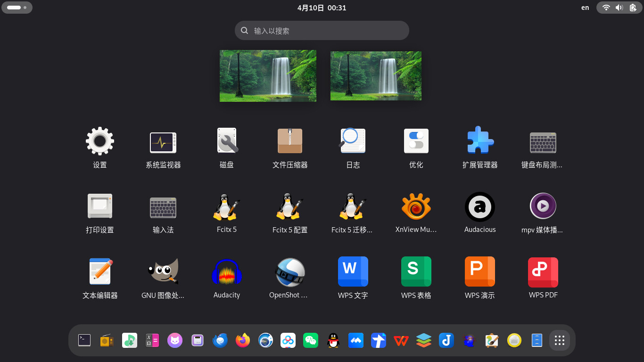Open Fcitx 5 配置 configuration tool
644x362 pixels.
pyautogui.click(x=290, y=207)
